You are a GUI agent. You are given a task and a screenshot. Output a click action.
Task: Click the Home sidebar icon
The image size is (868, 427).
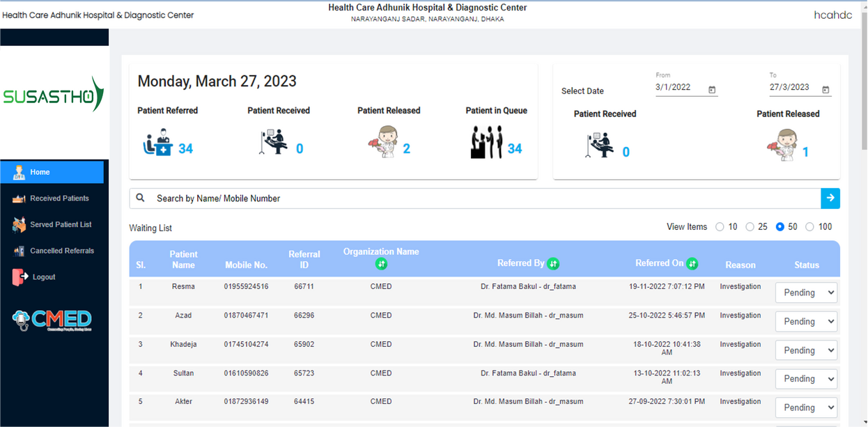pos(19,172)
